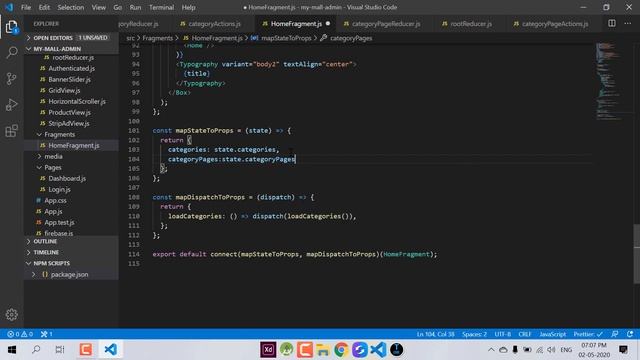Image resolution: width=640 pixels, height=360 pixels.
Task: Open the Go menu
Action: [118, 7]
